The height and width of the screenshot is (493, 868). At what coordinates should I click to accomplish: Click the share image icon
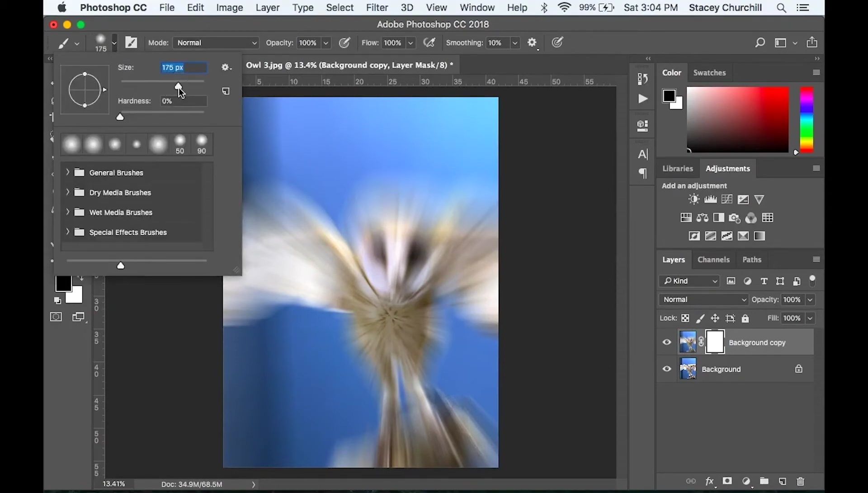[x=812, y=42]
